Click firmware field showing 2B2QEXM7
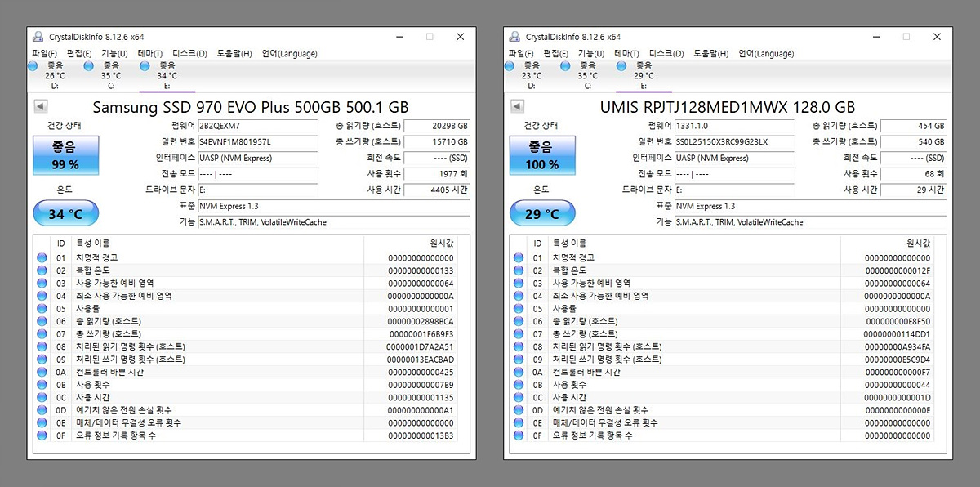The height and width of the screenshot is (487, 980). [257, 126]
